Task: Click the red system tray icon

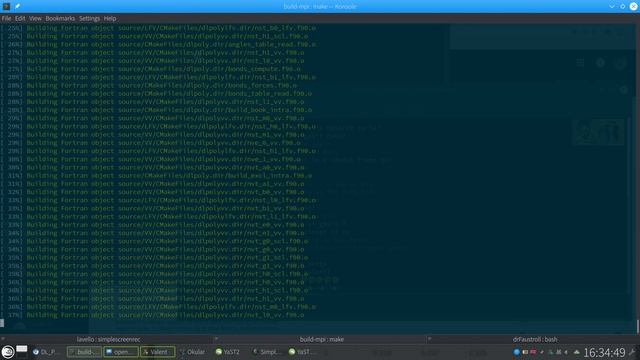Action: coord(533,352)
